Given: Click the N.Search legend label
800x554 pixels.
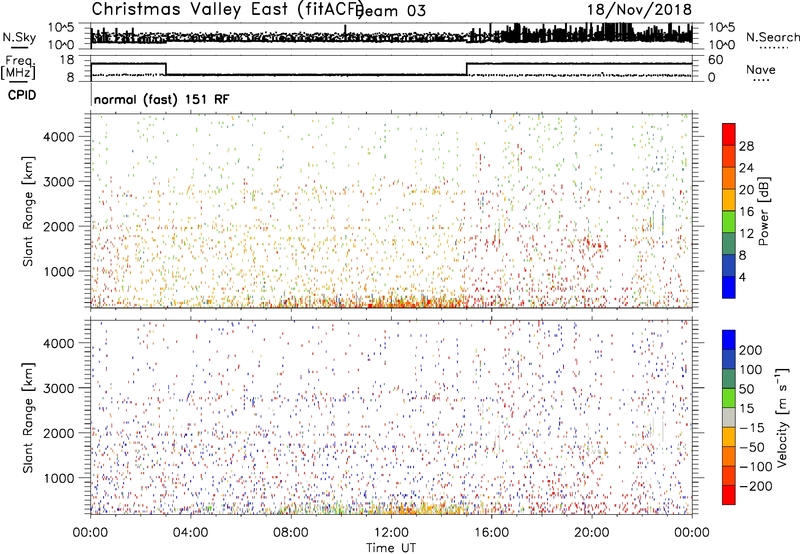Looking at the screenshot, I should point(772,37).
